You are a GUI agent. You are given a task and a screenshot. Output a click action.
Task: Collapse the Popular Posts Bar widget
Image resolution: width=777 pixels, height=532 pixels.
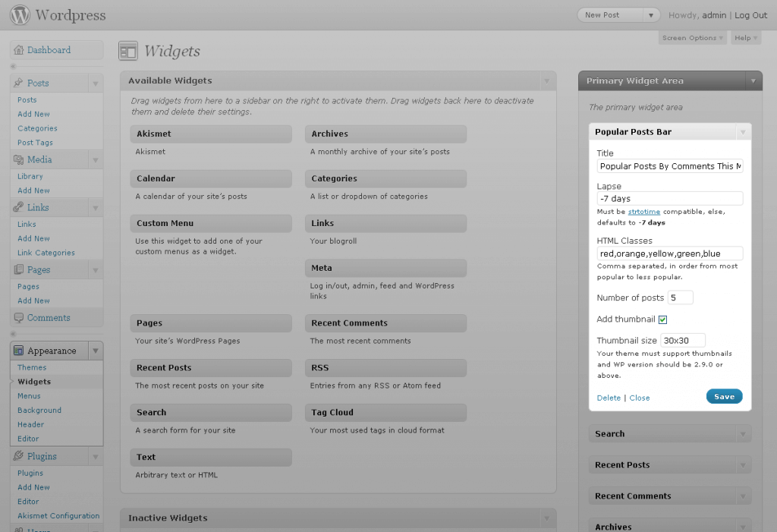click(x=743, y=132)
